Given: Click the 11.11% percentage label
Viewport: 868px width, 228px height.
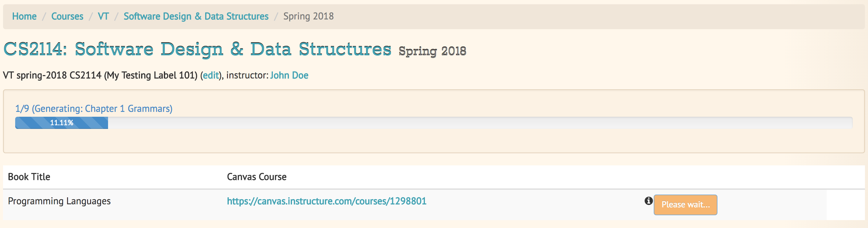Looking at the screenshot, I should (62, 123).
